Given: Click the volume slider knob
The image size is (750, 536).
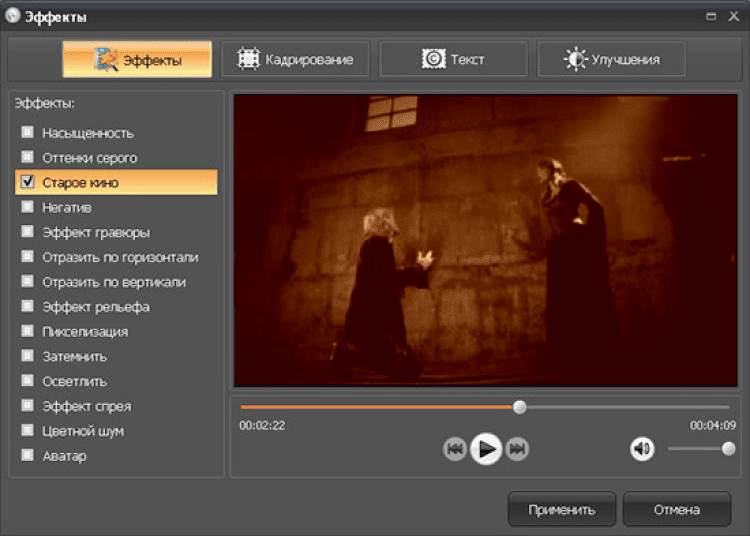Looking at the screenshot, I should [728, 448].
